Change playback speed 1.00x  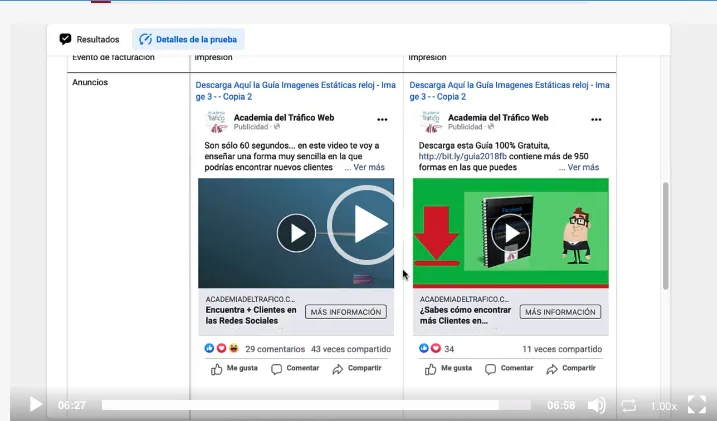point(663,406)
